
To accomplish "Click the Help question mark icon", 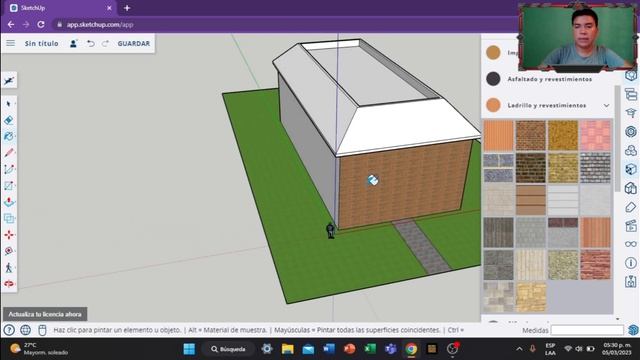I will 9,330.
